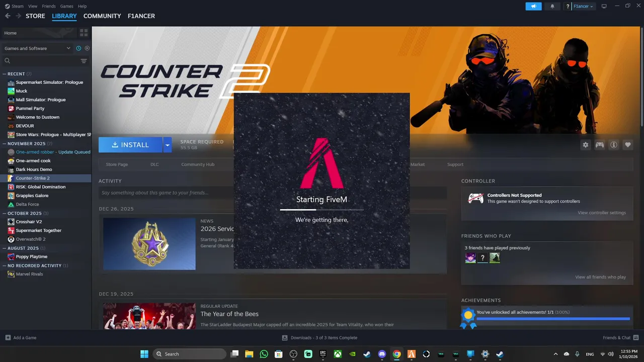
Task: Open the 2026 Service Medal news thumbnail
Action: point(149,243)
